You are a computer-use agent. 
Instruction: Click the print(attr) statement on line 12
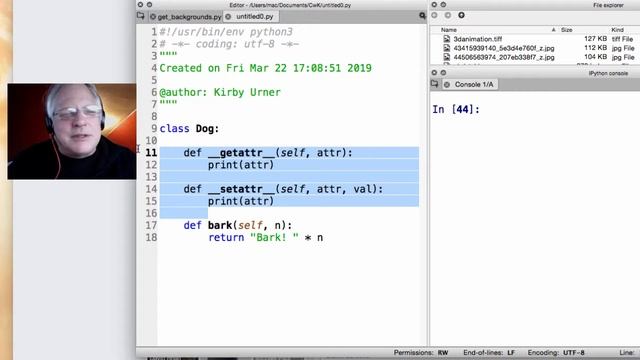click(241, 165)
